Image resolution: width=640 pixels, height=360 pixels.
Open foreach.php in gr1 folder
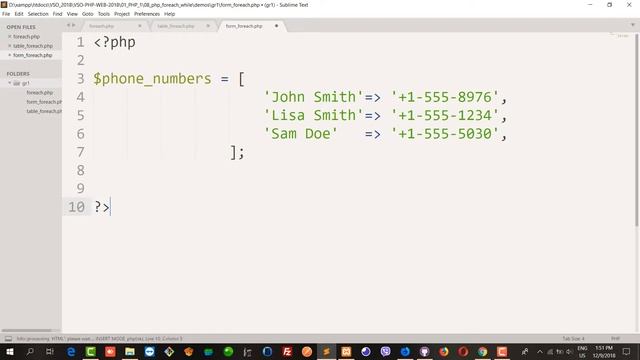click(40, 93)
